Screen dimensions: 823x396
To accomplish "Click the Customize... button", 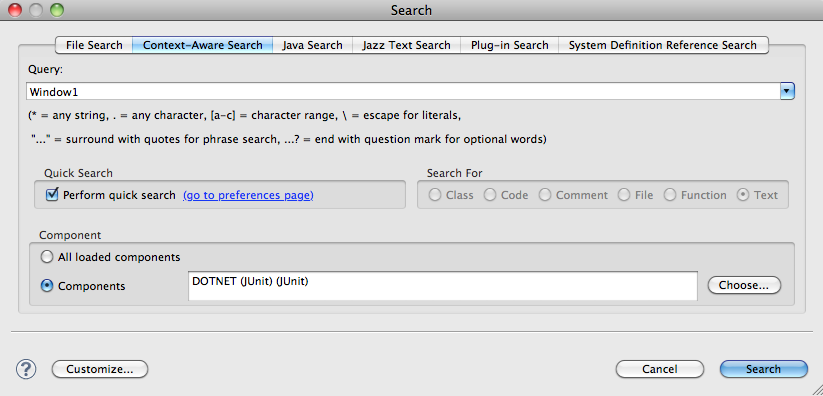I will (100, 369).
